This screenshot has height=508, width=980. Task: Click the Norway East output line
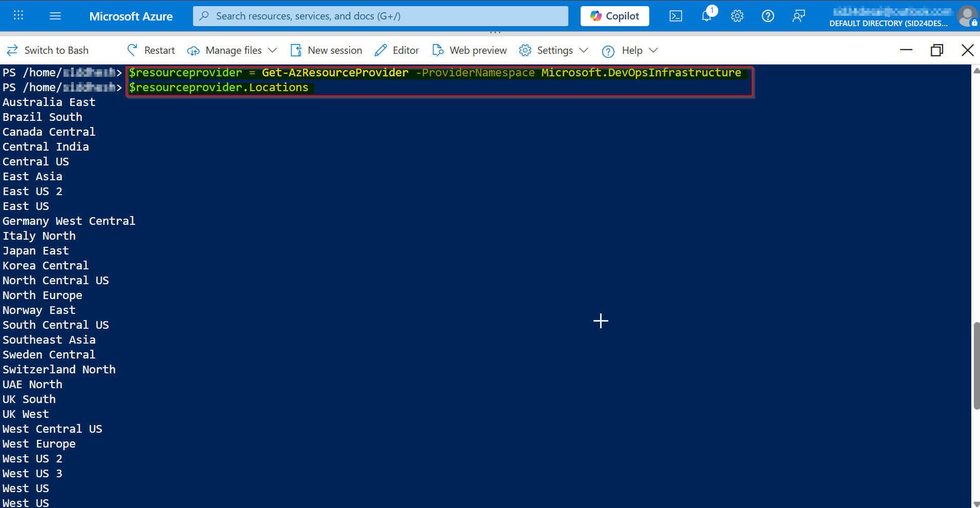[x=39, y=310]
